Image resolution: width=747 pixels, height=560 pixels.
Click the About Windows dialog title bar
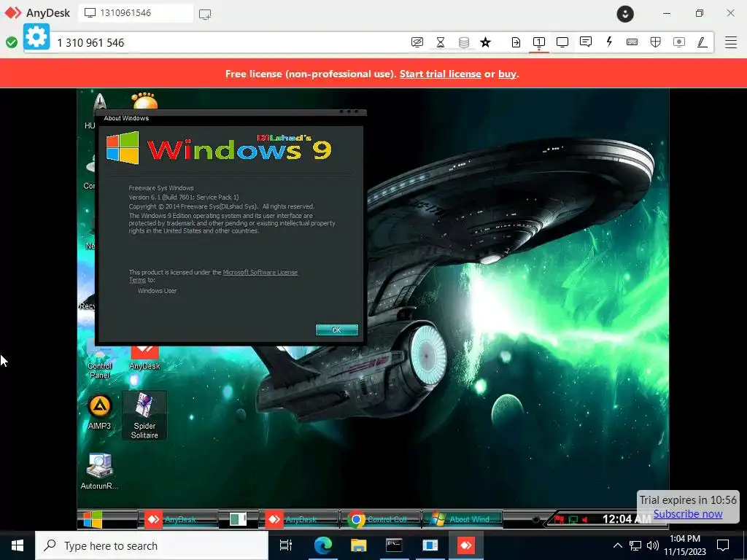coord(231,117)
